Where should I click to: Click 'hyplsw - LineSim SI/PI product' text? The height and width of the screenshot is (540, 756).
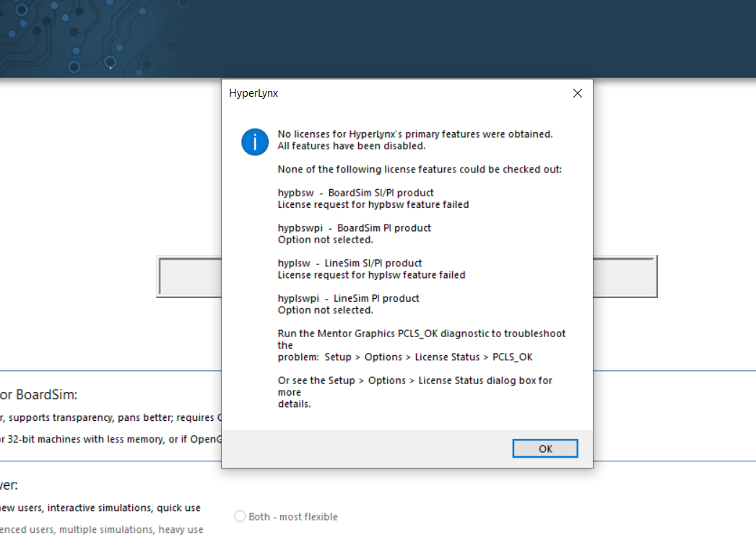click(x=349, y=264)
